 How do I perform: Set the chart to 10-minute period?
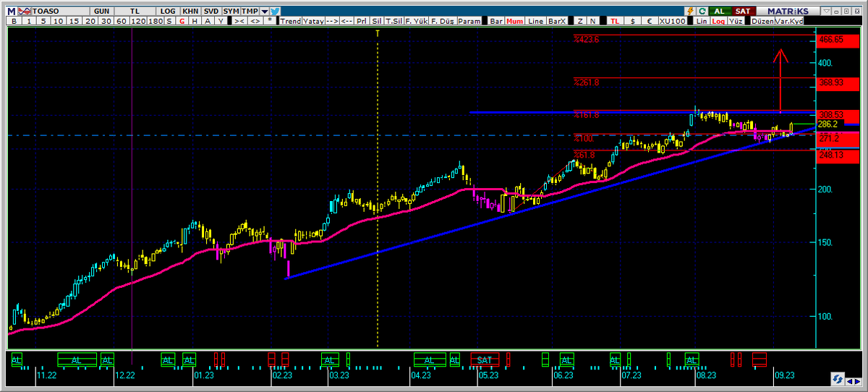[59, 21]
